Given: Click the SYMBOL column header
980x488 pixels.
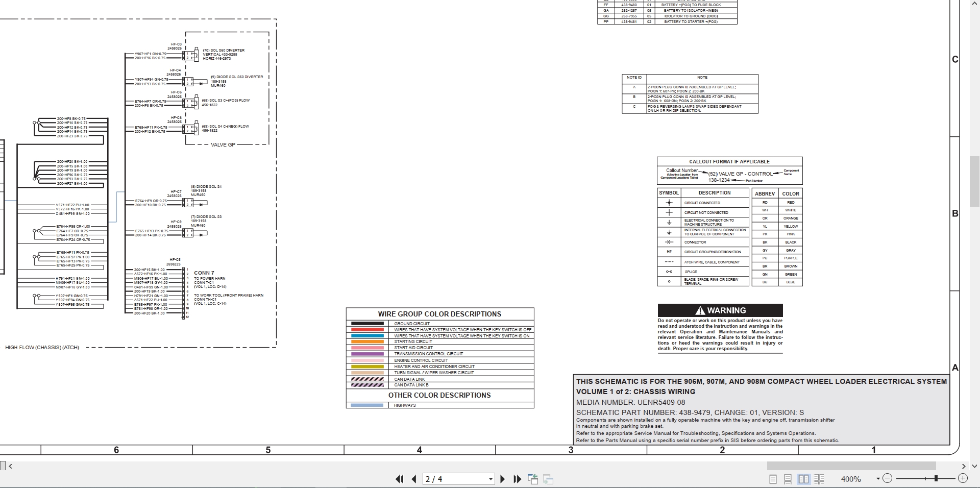Looking at the screenshot, I should coord(669,193).
